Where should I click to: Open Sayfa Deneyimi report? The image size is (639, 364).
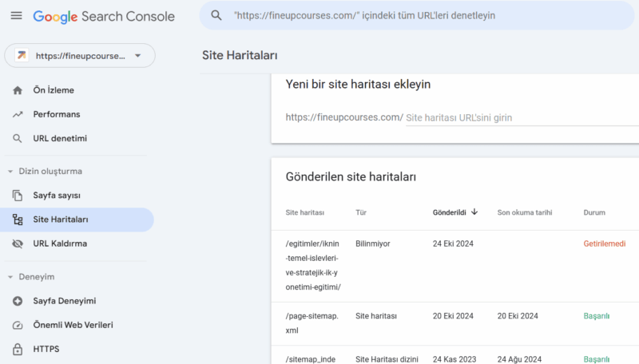tap(65, 301)
